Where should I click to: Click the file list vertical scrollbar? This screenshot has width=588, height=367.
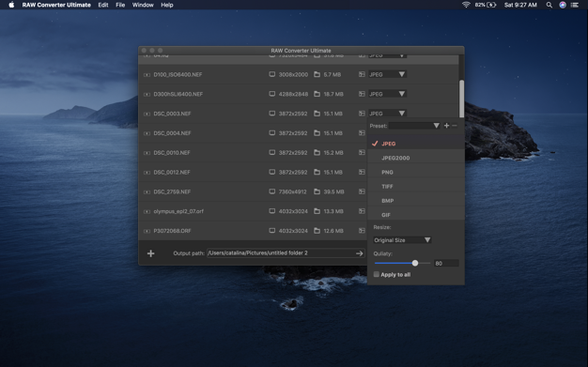click(461, 99)
